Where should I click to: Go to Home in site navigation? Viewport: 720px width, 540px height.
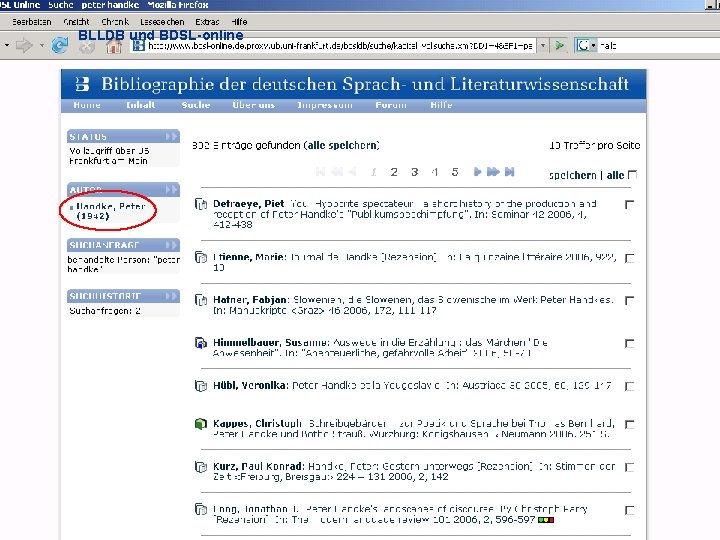coord(87,105)
